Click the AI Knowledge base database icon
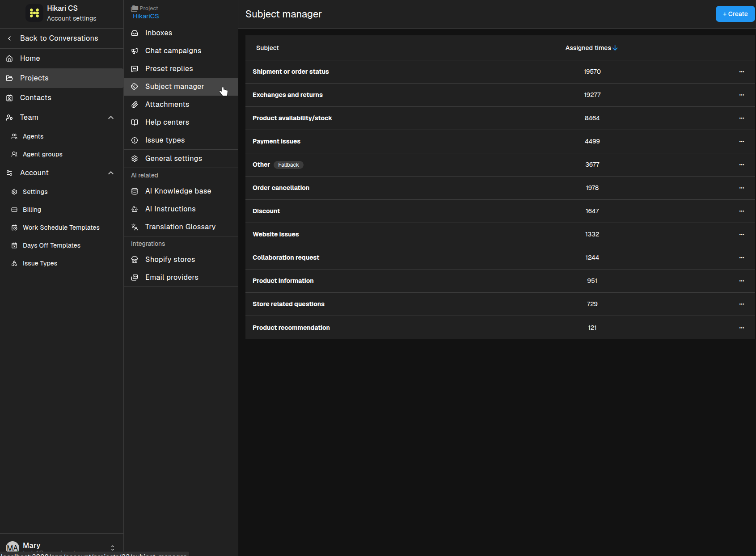This screenshot has height=556, width=756. (x=135, y=191)
